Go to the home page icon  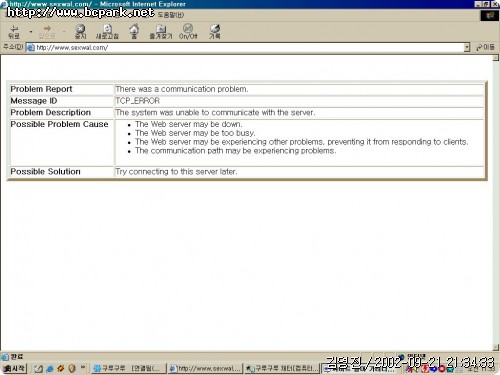click(134, 32)
